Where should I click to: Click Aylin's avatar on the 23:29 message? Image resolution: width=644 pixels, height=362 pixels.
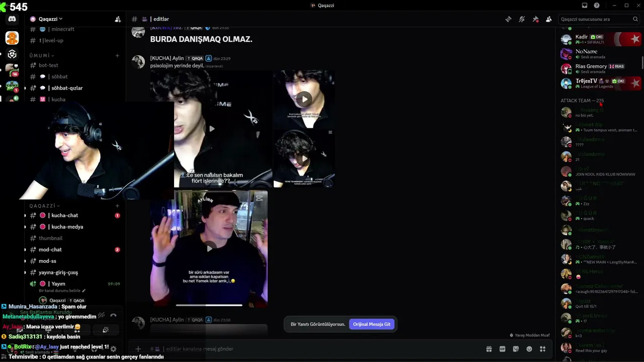click(138, 62)
